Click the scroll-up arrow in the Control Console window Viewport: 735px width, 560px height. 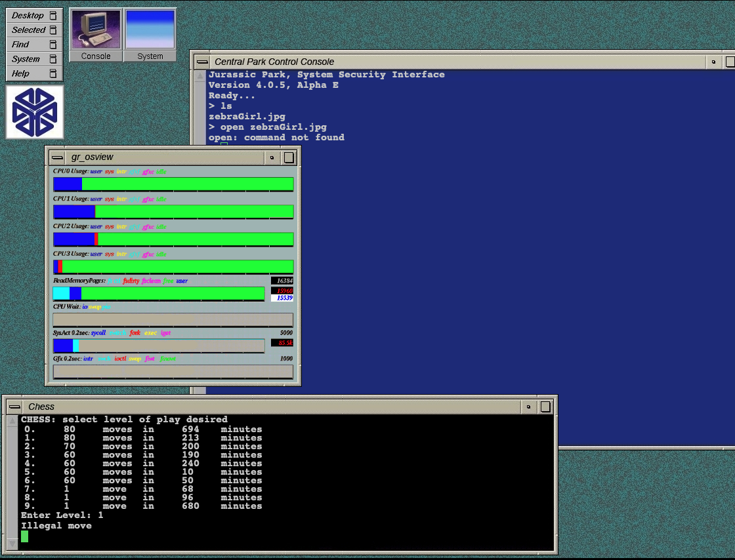click(x=200, y=76)
